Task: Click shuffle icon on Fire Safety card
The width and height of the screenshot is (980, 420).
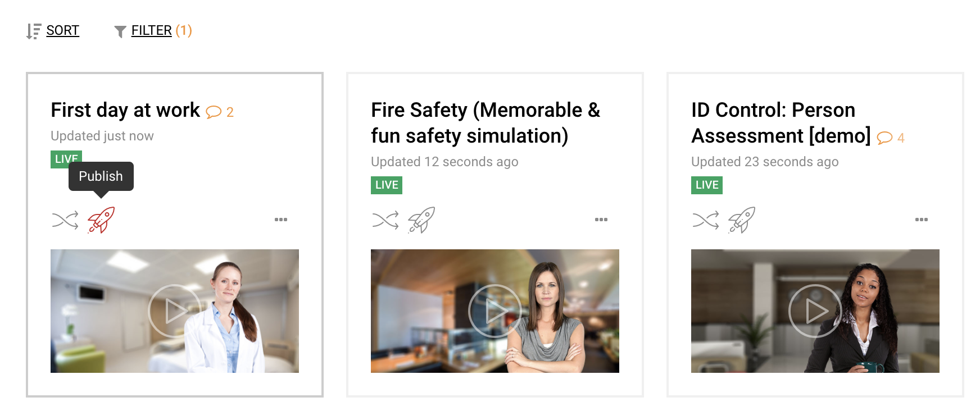Action: pos(385,220)
